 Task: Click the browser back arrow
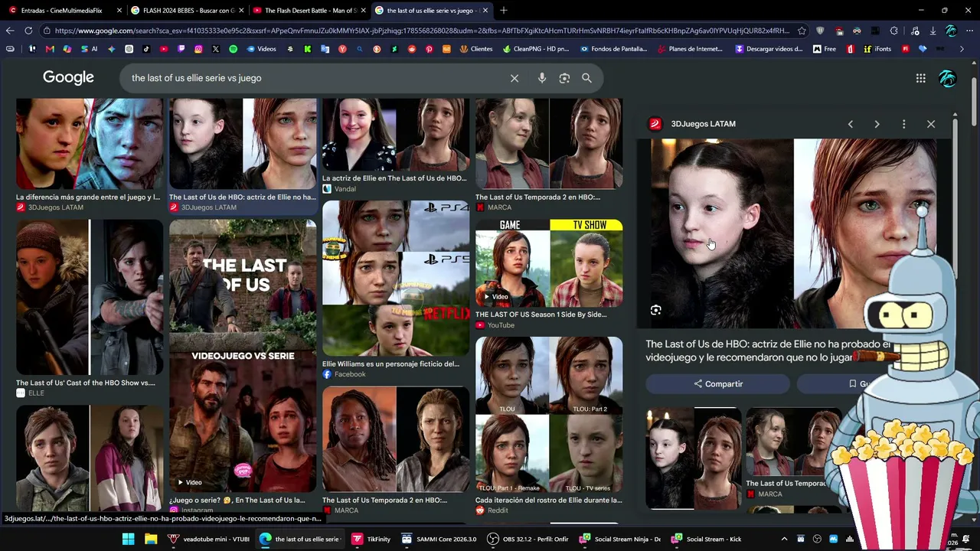(10, 31)
